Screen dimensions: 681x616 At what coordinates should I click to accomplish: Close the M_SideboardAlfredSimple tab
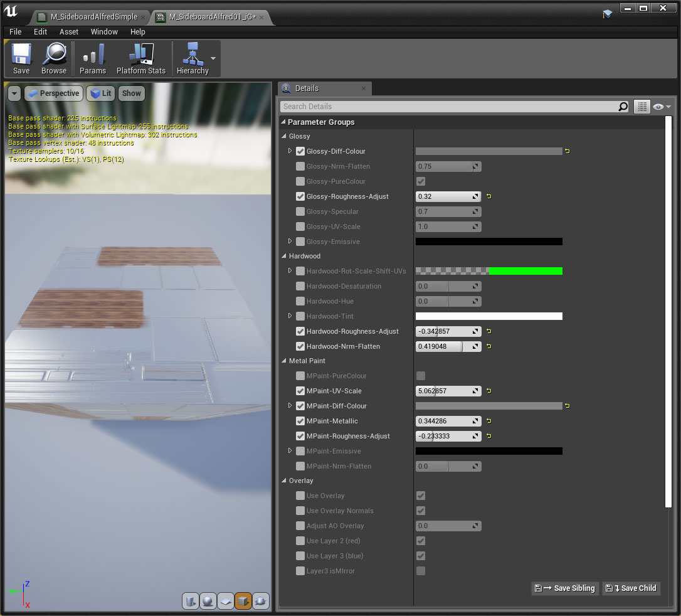[x=143, y=18]
